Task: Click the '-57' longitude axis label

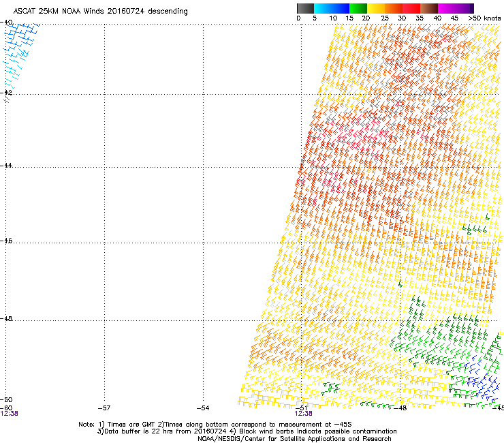Action: [104, 408]
